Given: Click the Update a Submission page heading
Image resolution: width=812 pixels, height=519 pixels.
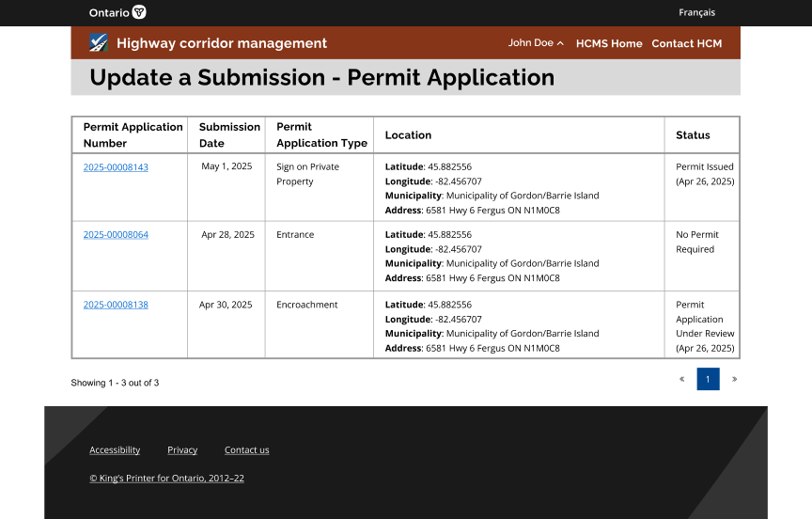Looking at the screenshot, I should point(322,77).
